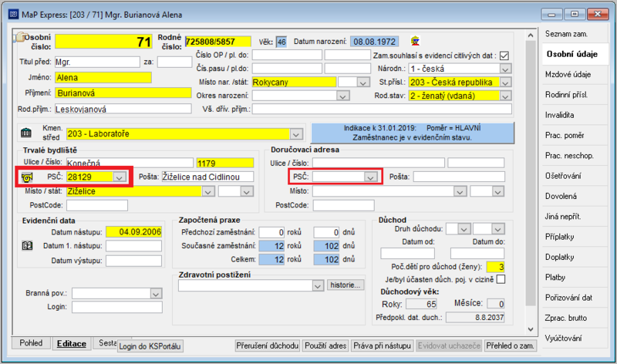Click the Přerušení důchodu button
Viewport: 617px width, 364px height.
click(x=268, y=346)
